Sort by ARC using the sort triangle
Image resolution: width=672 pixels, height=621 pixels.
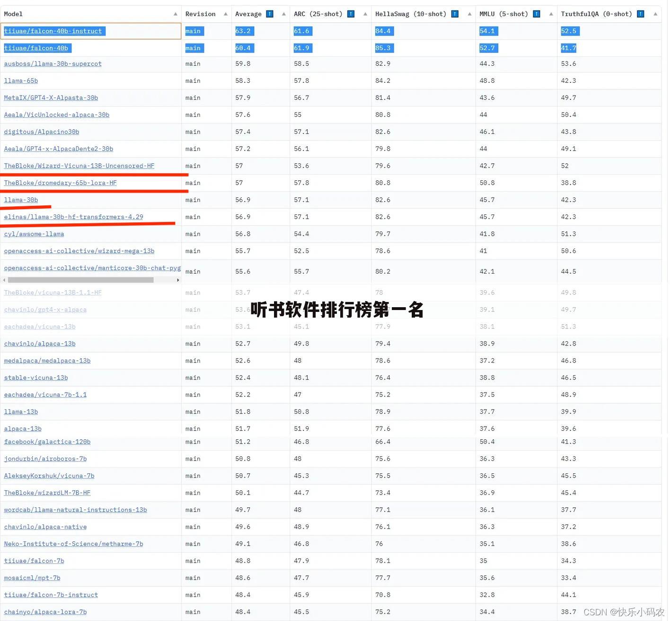point(365,14)
